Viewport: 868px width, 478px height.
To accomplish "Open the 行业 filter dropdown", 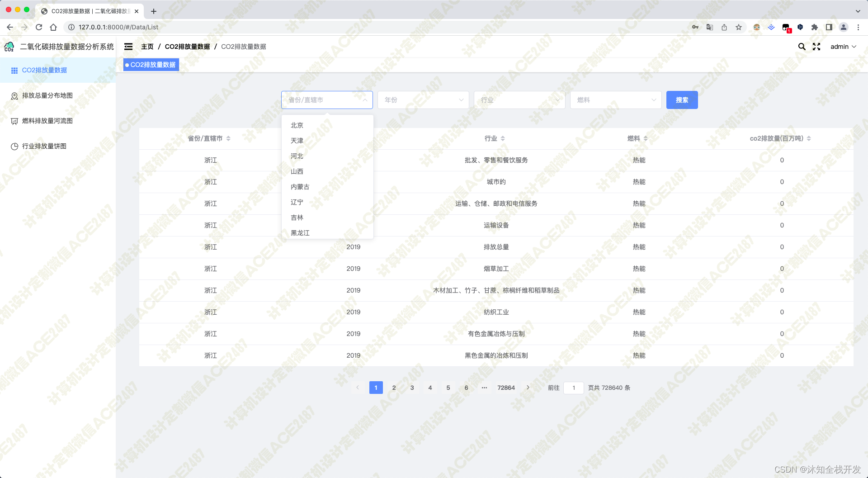I will click(519, 100).
